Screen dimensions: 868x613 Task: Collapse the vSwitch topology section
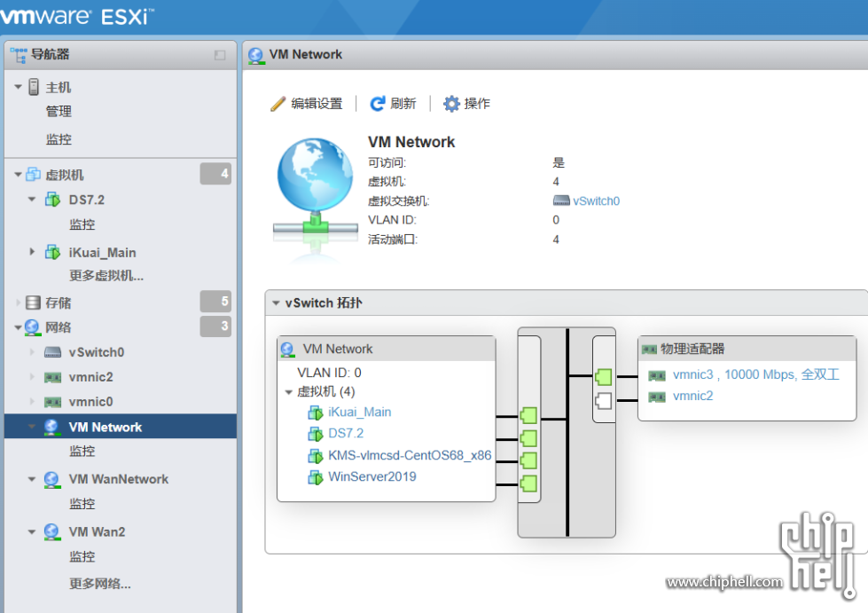[276, 303]
